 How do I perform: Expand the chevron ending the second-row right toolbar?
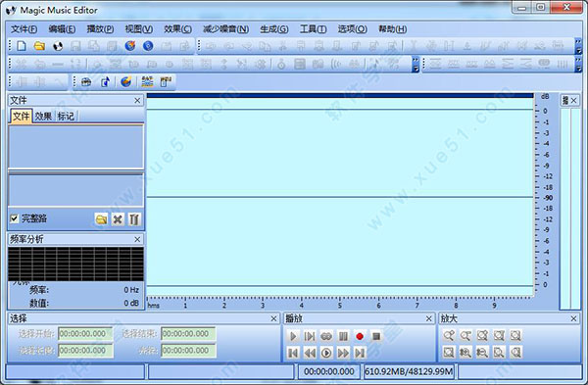pos(578,64)
